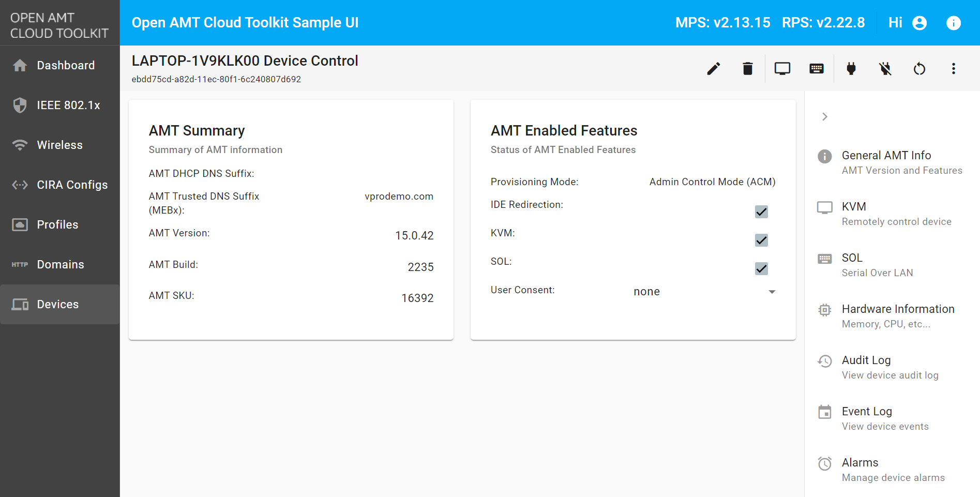This screenshot has height=497, width=980.
Task: Click the pencil edit device icon
Action: (x=714, y=69)
